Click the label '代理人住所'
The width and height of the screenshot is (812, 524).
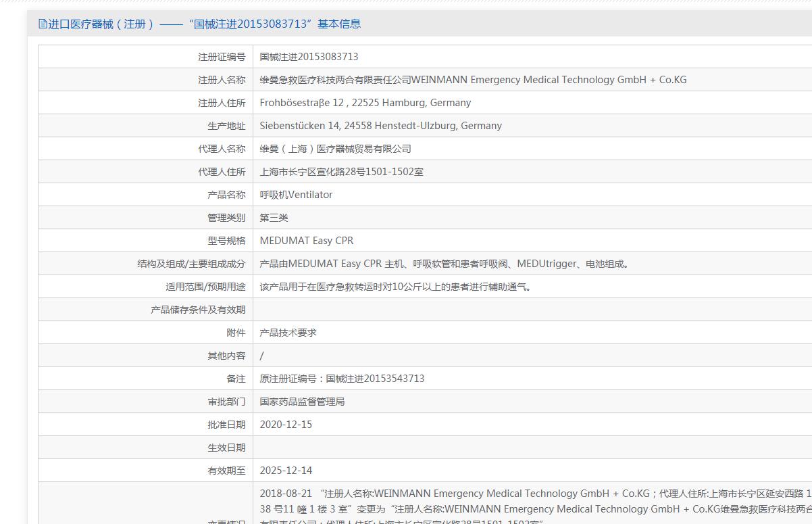point(222,172)
